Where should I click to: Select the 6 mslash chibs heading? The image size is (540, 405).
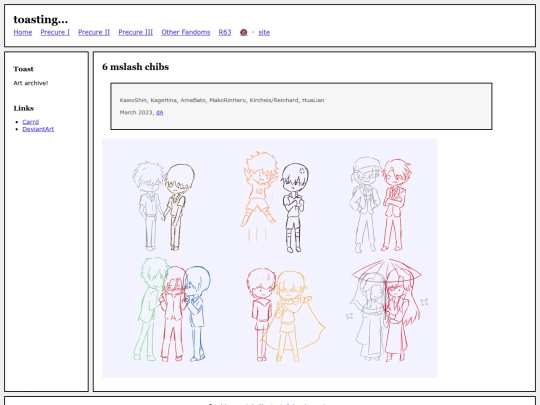point(136,67)
